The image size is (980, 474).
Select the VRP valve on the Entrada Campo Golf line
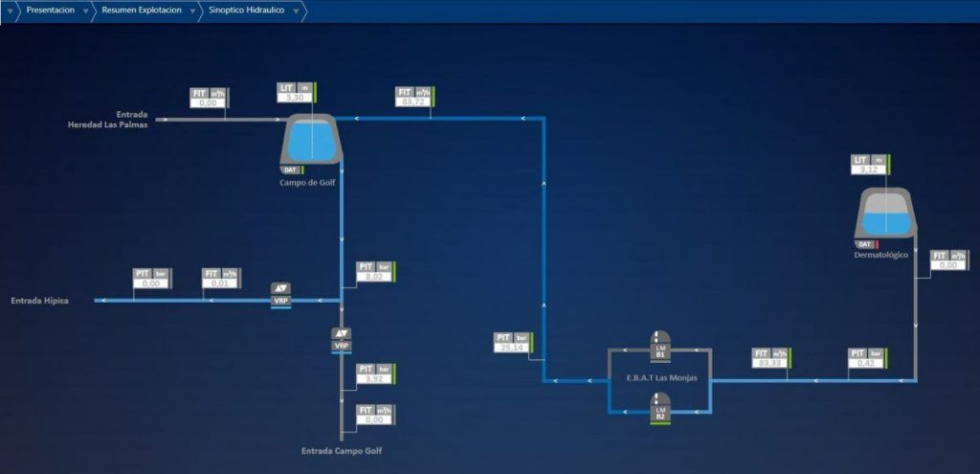pyautogui.click(x=342, y=341)
